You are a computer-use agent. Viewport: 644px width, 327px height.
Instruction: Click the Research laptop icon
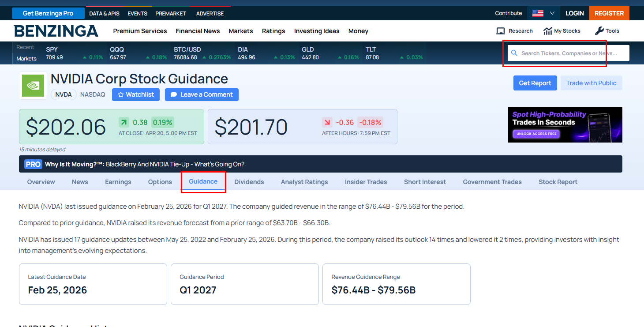click(x=500, y=31)
